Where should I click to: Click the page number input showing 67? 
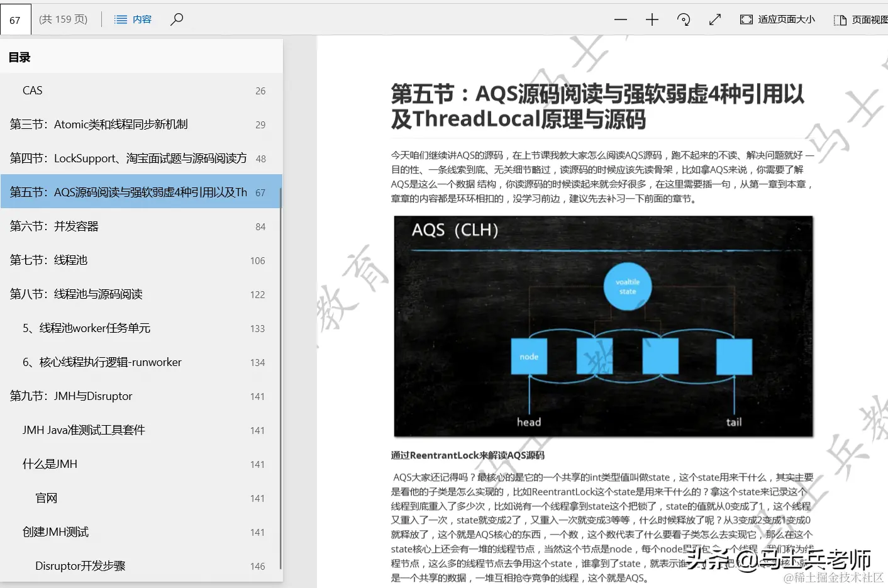15,19
